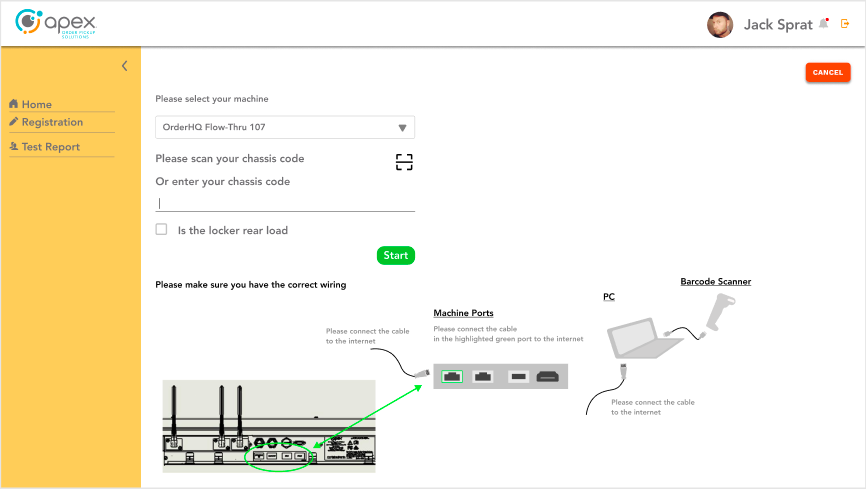Click the scan chassis code icon
This screenshot has width=866, height=489.
(403, 163)
